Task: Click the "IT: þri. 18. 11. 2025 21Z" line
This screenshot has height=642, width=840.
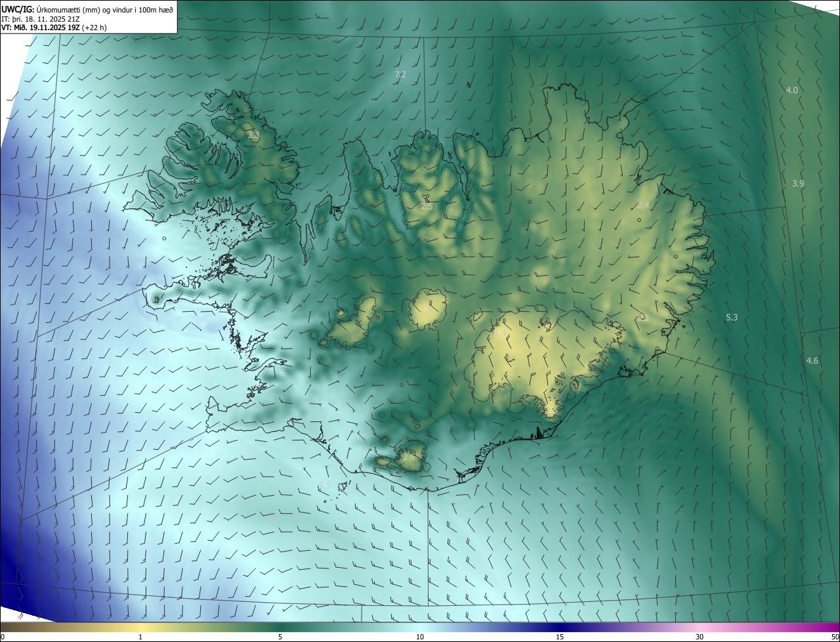Action: pos(39,18)
